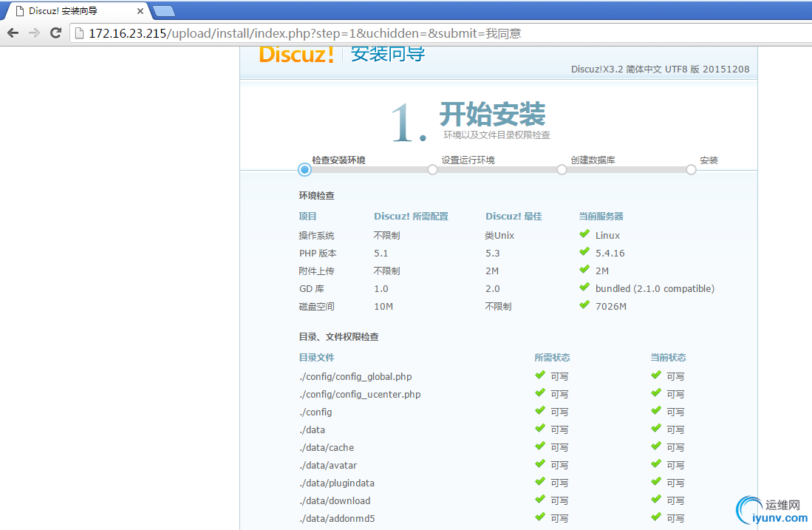
Task: Click 所需状态 check for ./data row
Action: (540, 428)
